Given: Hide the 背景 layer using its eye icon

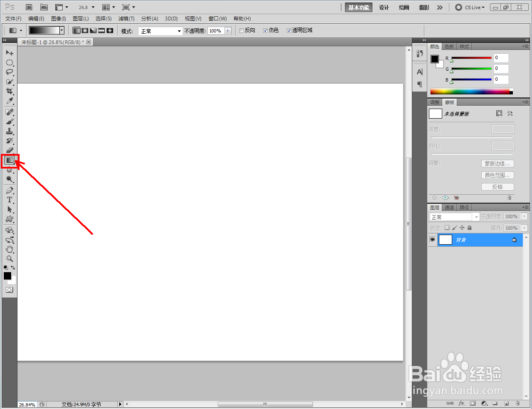Looking at the screenshot, I should click(433, 240).
